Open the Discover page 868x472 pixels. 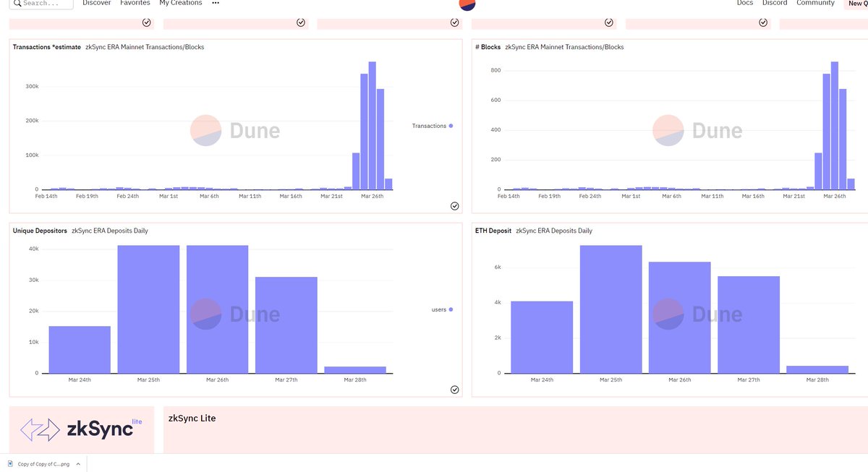(97, 3)
